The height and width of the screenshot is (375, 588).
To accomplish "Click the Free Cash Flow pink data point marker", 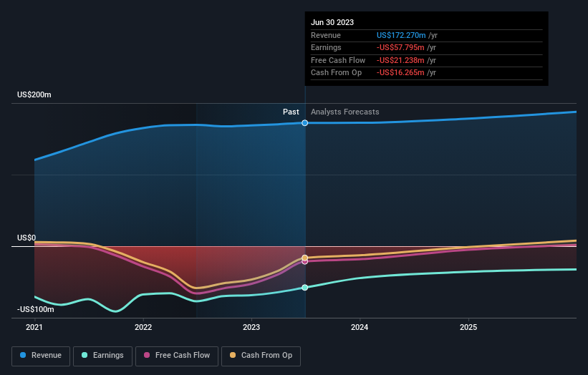I will tap(305, 262).
